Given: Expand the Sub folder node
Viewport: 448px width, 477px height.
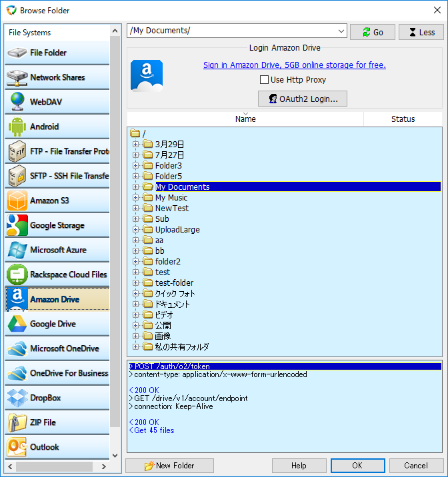Looking at the screenshot, I should click(x=136, y=219).
